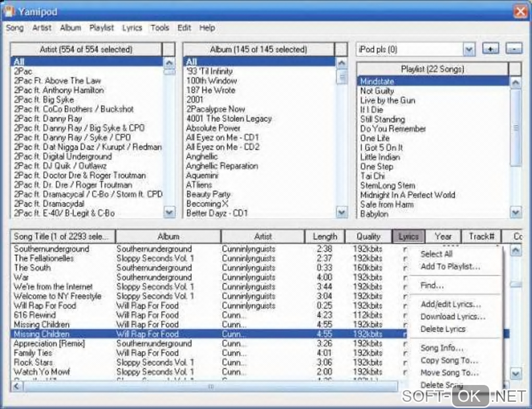Select artist 2Pac
The image size is (532, 409).
pos(87,71)
